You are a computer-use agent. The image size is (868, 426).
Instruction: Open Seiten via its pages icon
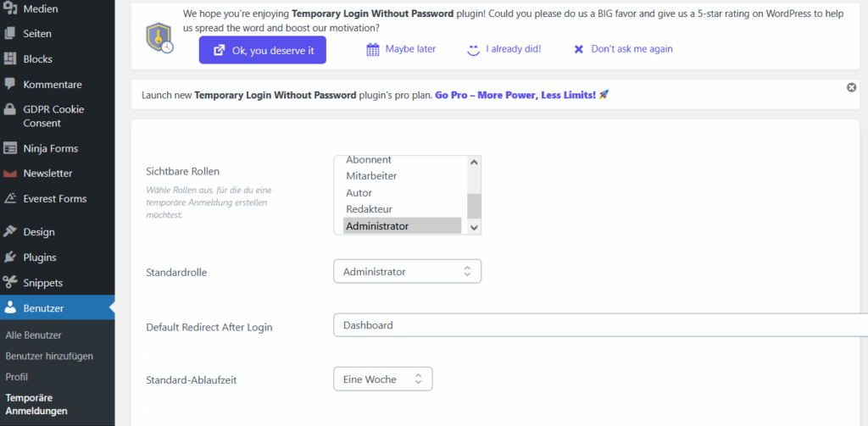point(9,34)
